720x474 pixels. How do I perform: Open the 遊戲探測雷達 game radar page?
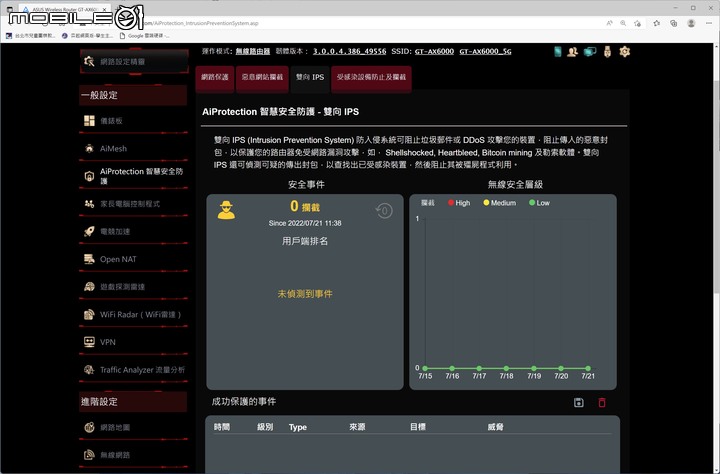[134, 287]
